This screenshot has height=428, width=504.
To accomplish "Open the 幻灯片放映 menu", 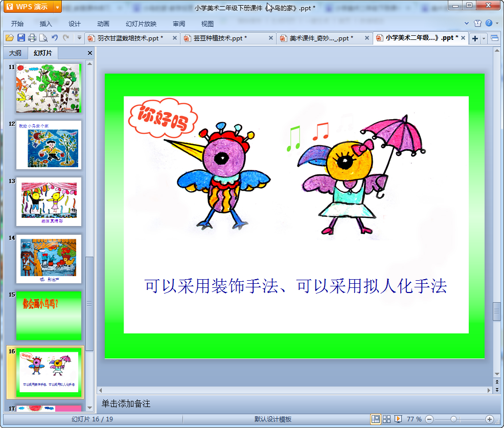I will point(141,24).
